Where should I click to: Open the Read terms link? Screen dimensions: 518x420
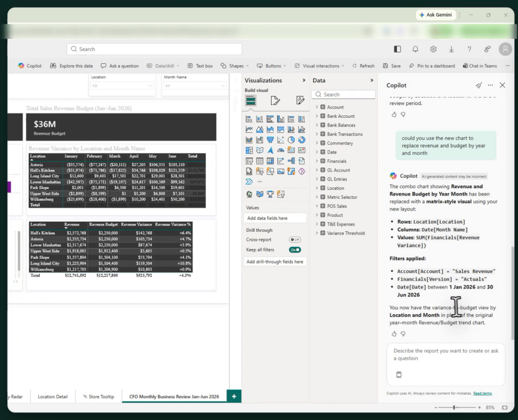tap(482, 393)
